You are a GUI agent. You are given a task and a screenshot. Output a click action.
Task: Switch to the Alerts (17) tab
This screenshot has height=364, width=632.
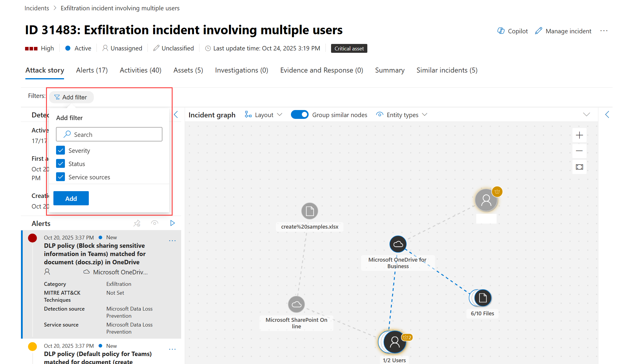coord(92,70)
